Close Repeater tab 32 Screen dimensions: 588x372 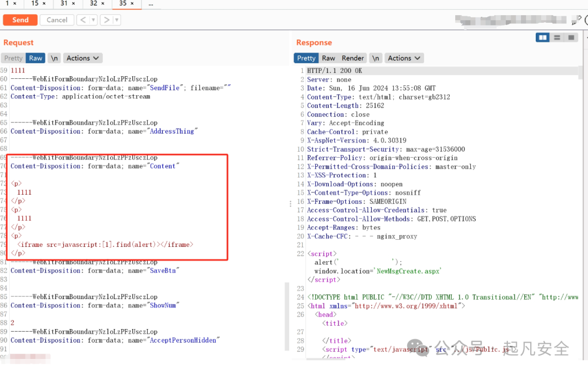pyautogui.click(x=103, y=3)
